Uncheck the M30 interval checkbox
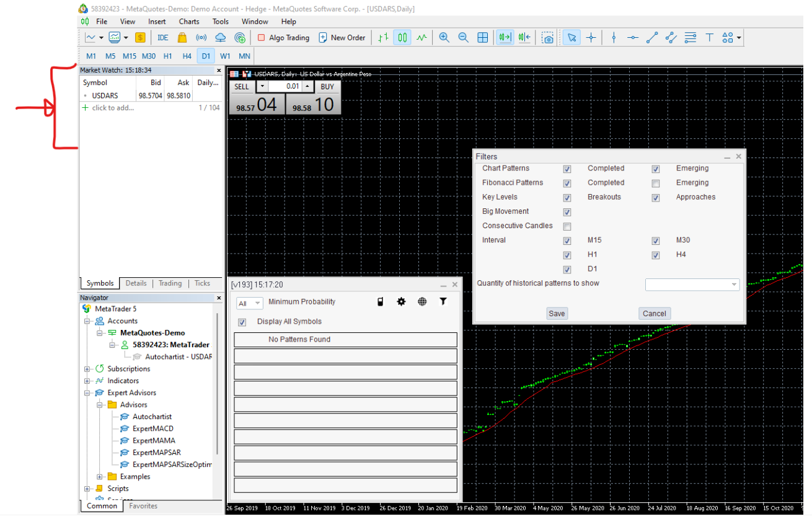This screenshot has height=519, width=812. (x=656, y=241)
